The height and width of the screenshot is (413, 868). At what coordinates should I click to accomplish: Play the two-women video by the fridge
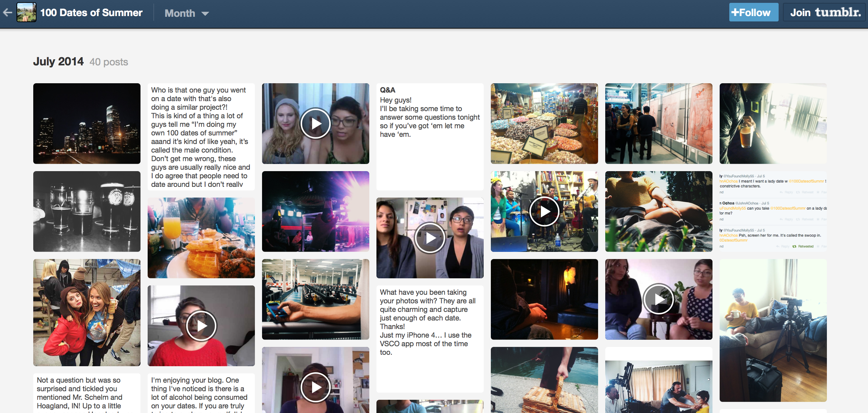click(x=430, y=238)
